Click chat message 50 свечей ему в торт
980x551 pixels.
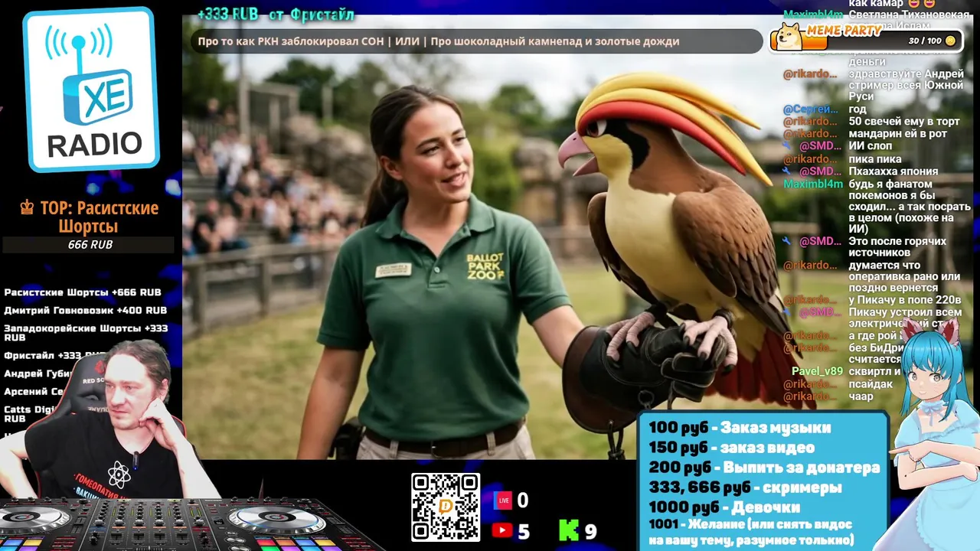coord(903,122)
